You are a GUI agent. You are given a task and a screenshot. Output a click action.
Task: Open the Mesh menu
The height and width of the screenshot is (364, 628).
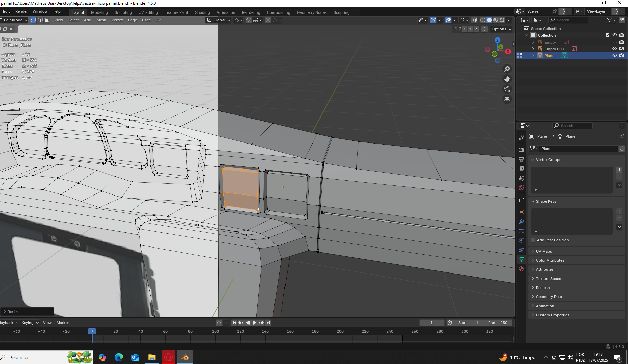(x=101, y=20)
